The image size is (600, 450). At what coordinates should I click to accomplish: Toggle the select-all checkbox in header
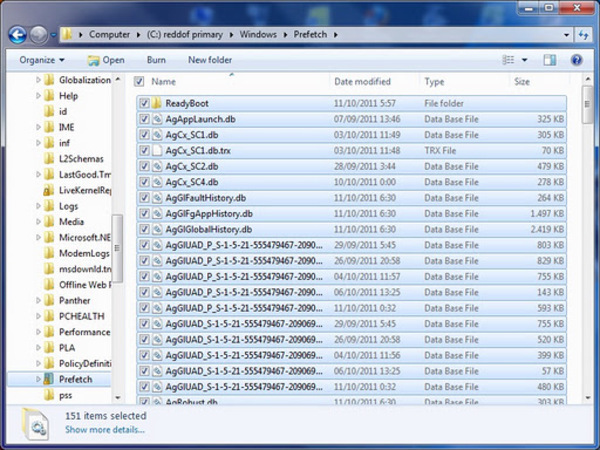[x=139, y=82]
